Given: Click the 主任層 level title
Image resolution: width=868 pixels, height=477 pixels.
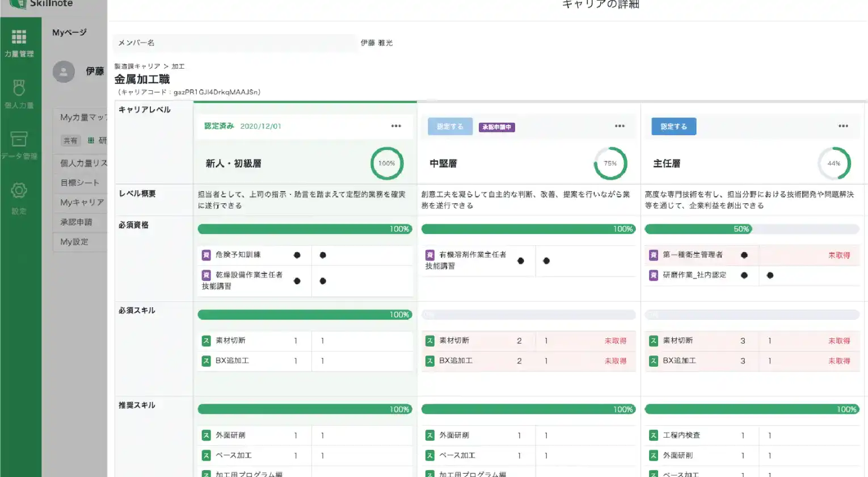Looking at the screenshot, I should [x=667, y=164].
